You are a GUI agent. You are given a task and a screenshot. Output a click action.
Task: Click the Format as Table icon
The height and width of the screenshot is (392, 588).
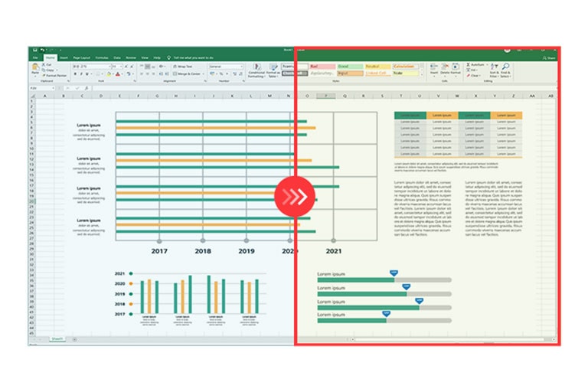pos(272,70)
